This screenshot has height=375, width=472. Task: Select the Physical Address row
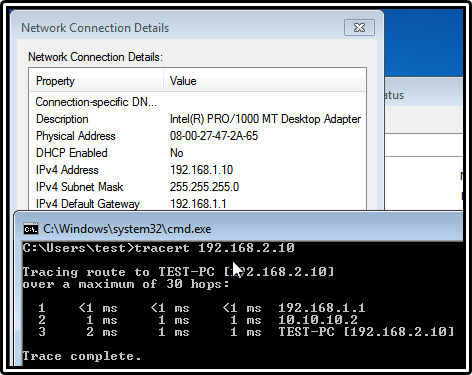click(198, 136)
